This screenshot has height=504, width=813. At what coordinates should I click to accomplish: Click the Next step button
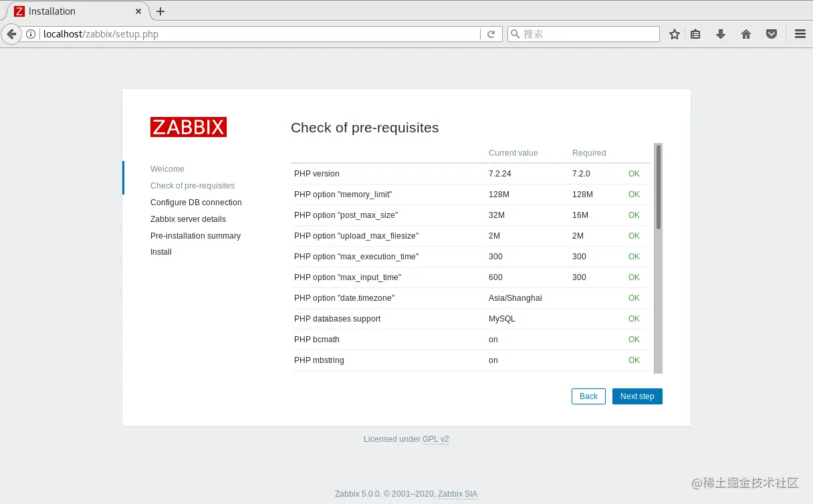click(637, 396)
